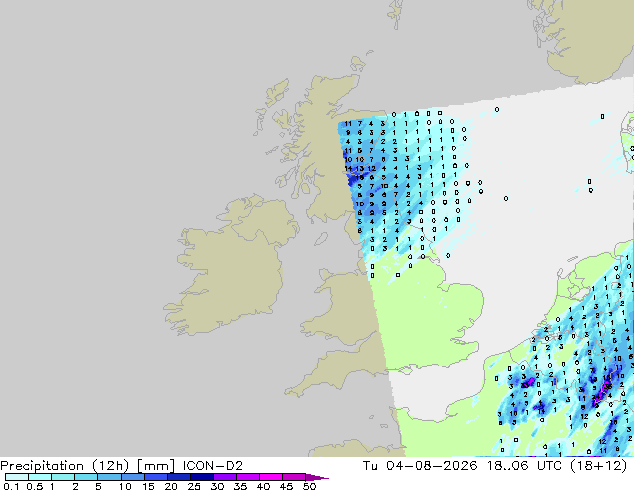Screen dimensions: 634x490
Task: Click the 1–2 mm legend color swatch
Action: tap(63, 477)
